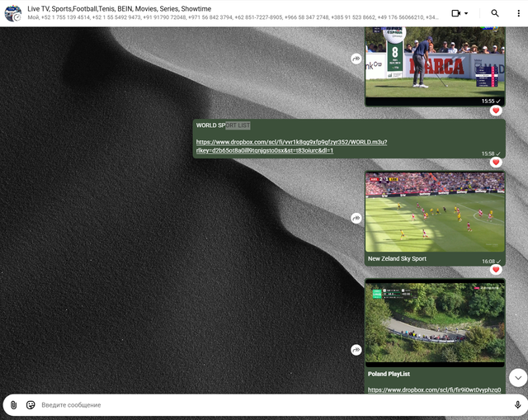Click heart reaction under golf video
Screen dimensions: 528x420
point(496,111)
